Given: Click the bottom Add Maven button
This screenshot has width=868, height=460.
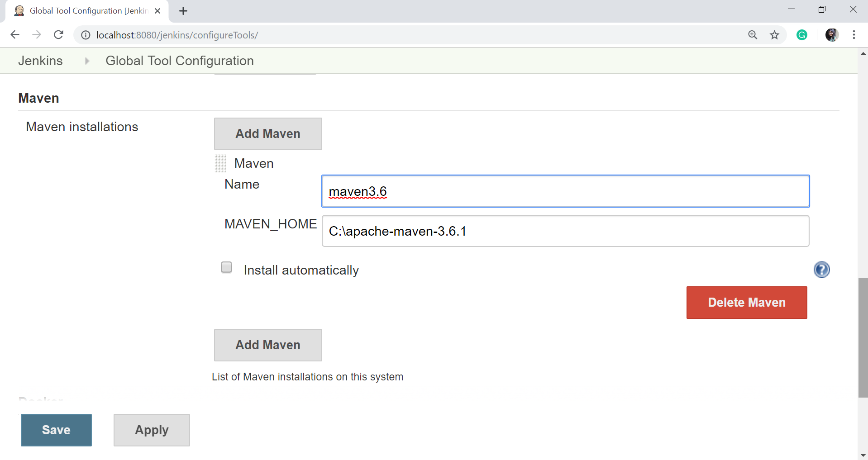Looking at the screenshot, I should tap(268, 345).
